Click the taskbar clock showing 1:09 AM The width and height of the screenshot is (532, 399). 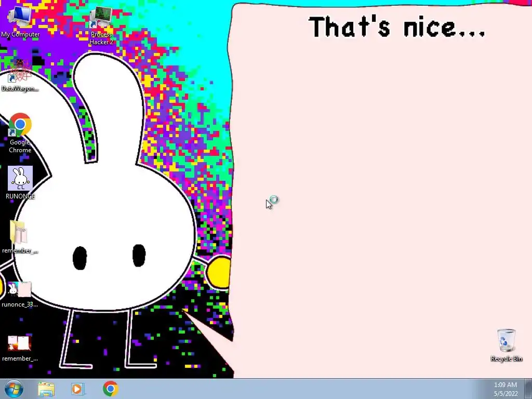[x=505, y=385]
